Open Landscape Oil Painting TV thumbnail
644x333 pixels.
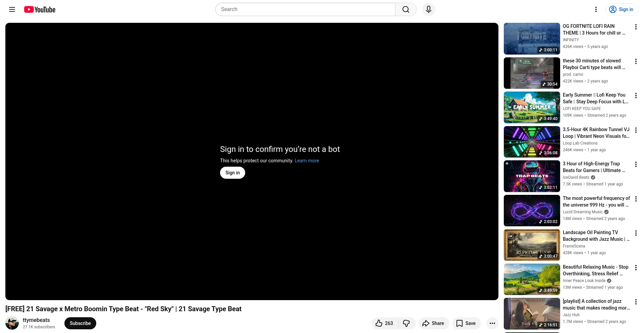tap(532, 245)
